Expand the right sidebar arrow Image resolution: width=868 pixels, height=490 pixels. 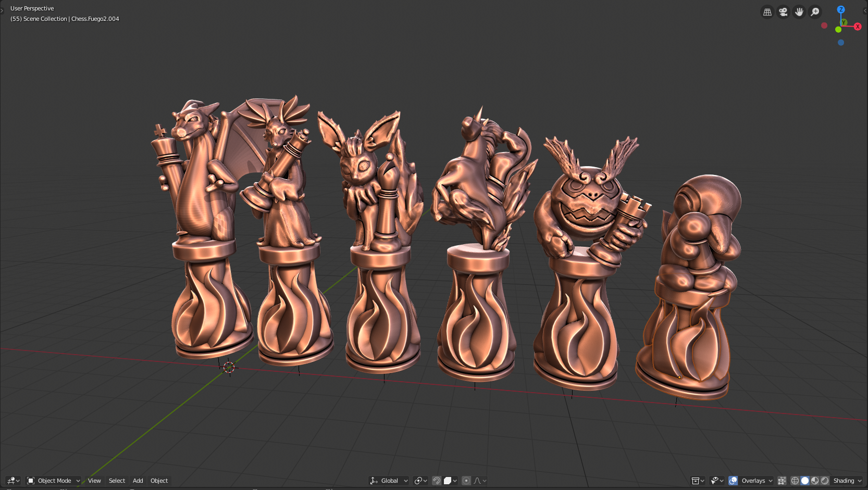pos(865,10)
